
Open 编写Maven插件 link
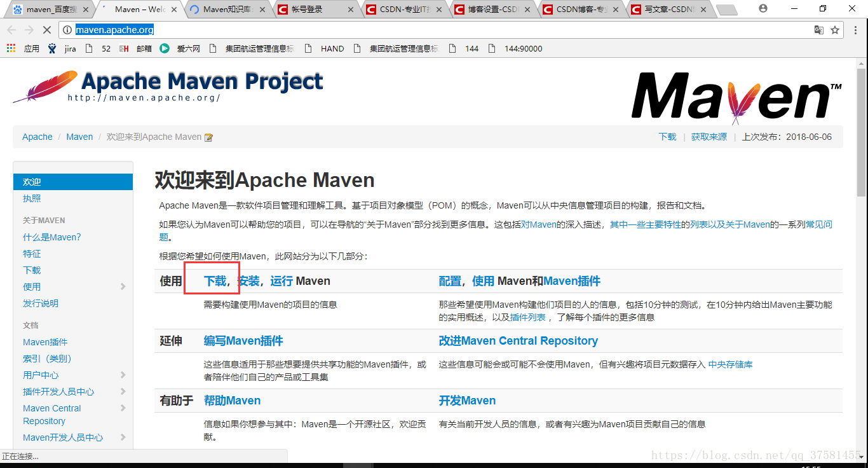click(x=243, y=341)
